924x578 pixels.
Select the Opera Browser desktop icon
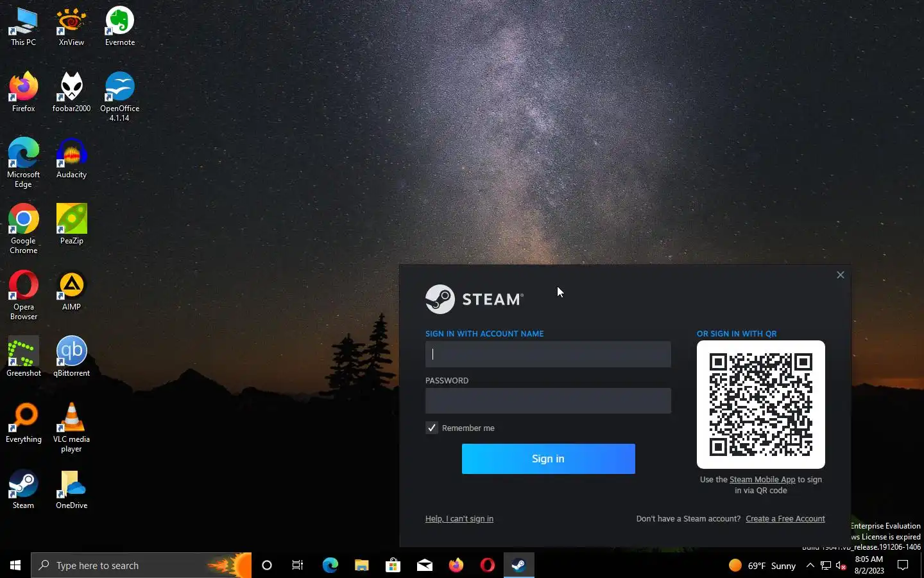click(x=23, y=295)
